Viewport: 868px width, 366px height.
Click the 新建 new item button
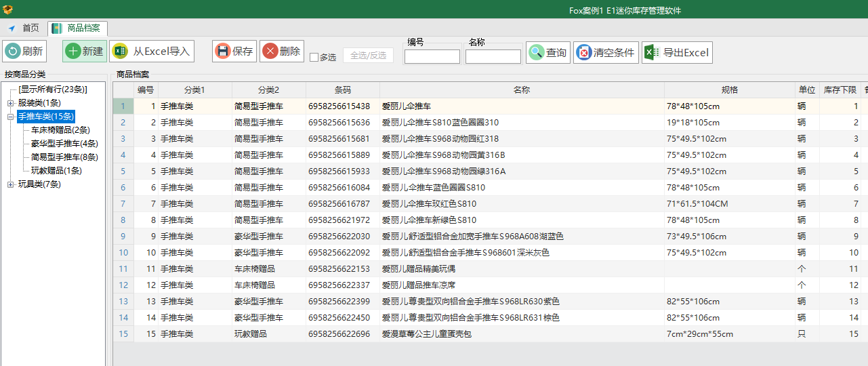point(85,52)
